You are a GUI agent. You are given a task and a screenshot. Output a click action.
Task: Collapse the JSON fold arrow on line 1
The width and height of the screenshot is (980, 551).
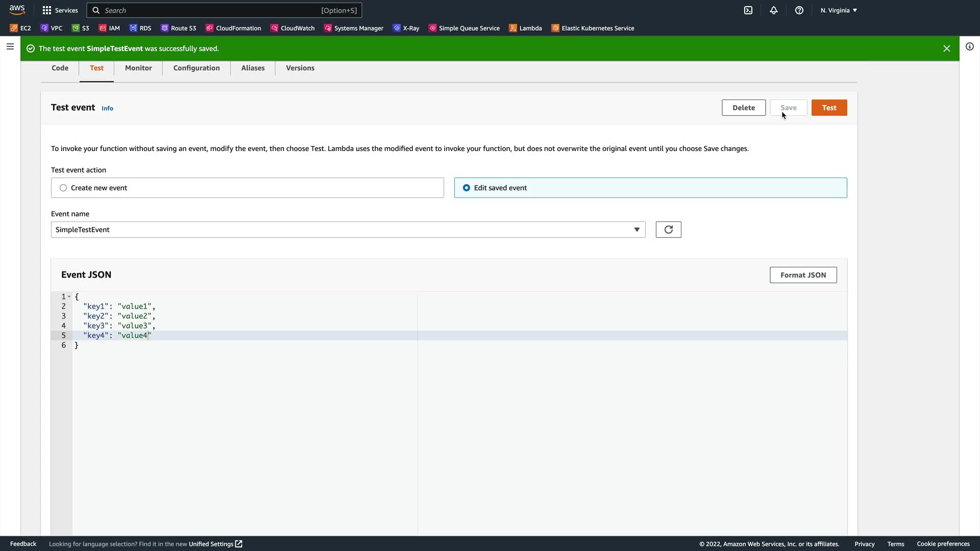[x=69, y=296]
